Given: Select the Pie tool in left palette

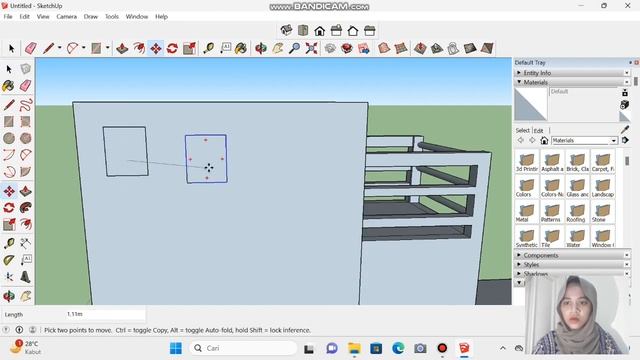Looking at the screenshot, I should pyautogui.click(x=25, y=172).
